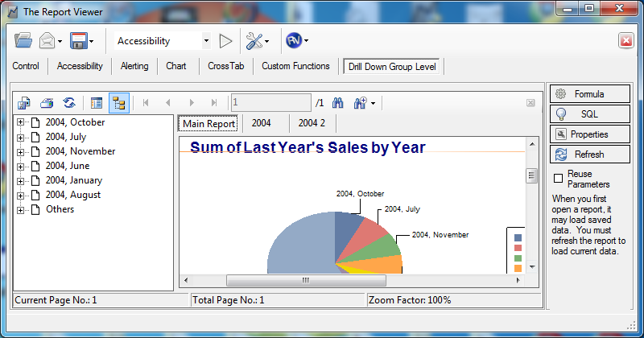Close the report with red X button
644x338 pixels.
point(626,41)
